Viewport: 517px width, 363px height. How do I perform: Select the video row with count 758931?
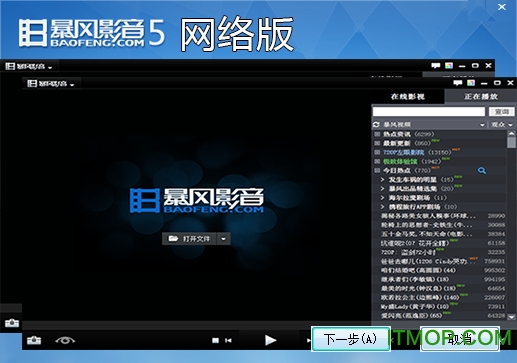(440, 261)
